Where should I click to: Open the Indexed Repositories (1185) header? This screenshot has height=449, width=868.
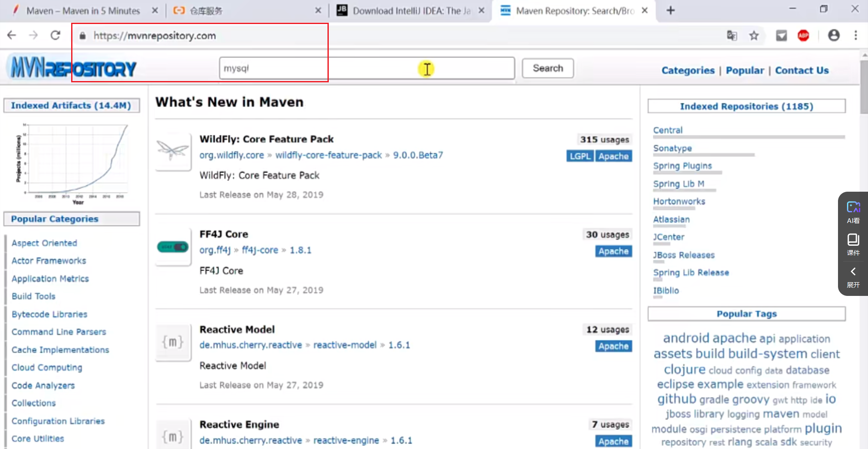point(746,106)
